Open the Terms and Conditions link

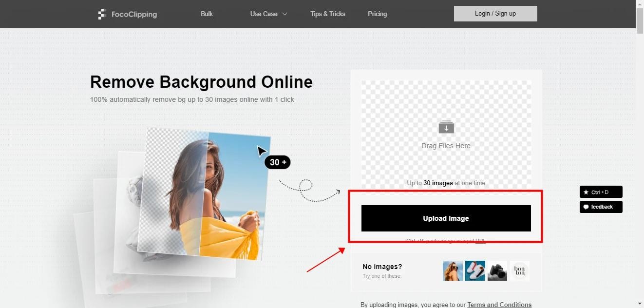point(499,305)
